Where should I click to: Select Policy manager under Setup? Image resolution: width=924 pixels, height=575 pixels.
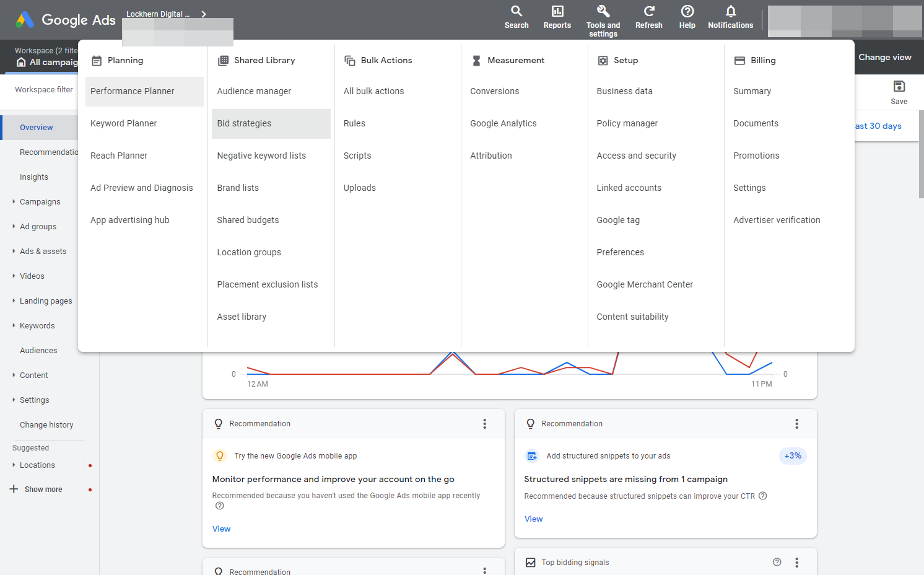point(627,123)
